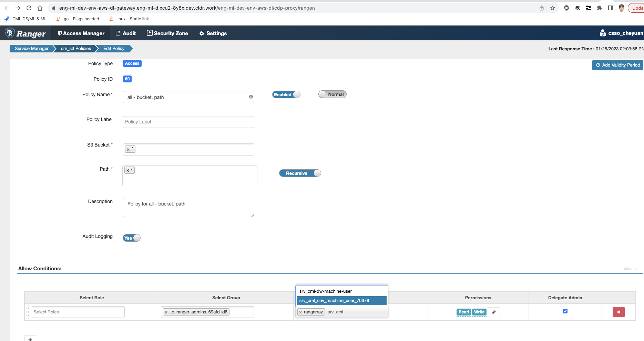Switch the Audit Logging toggle off

tap(132, 238)
